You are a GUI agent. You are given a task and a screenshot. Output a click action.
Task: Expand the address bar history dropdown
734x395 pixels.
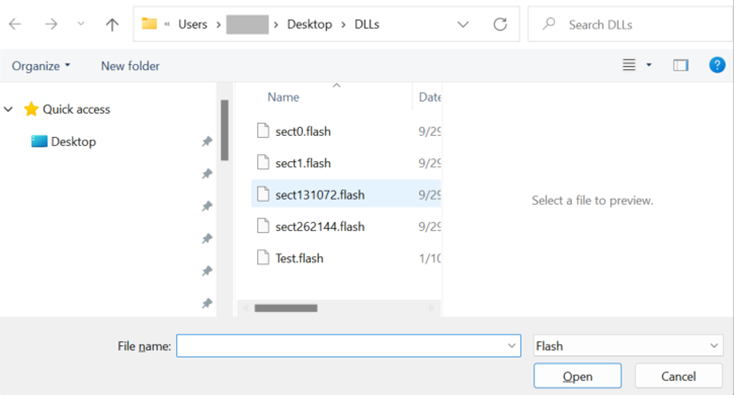pos(463,24)
